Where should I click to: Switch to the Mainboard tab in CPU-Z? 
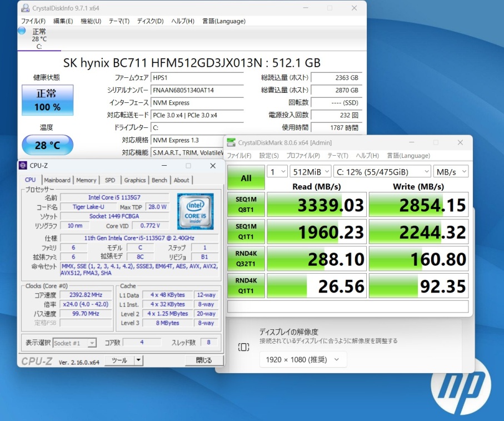coord(57,180)
